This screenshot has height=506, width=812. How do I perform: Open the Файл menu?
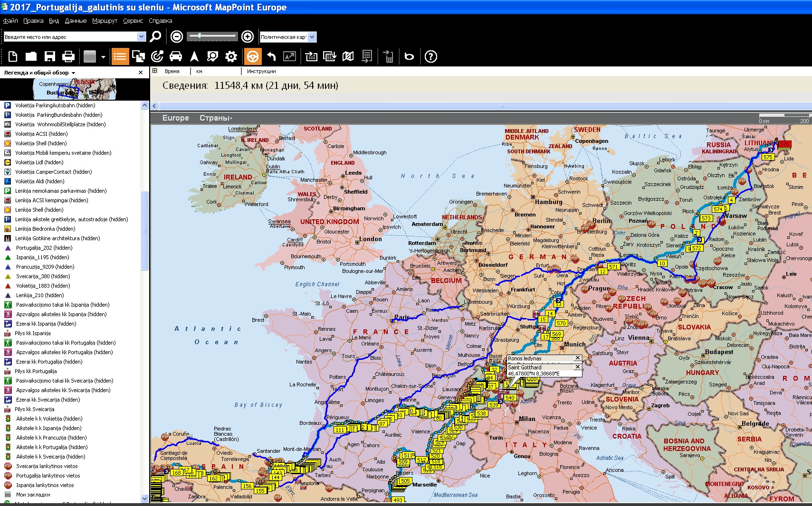(10, 21)
